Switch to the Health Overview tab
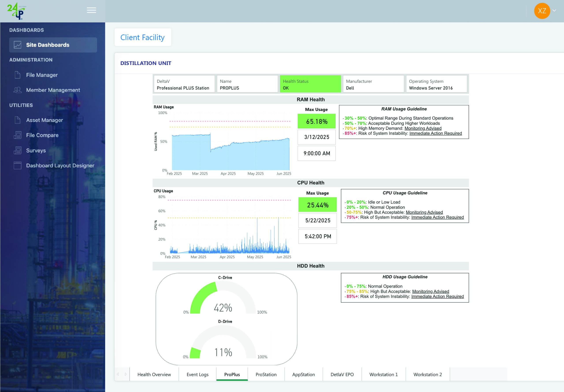The height and width of the screenshot is (392, 564). point(154,374)
